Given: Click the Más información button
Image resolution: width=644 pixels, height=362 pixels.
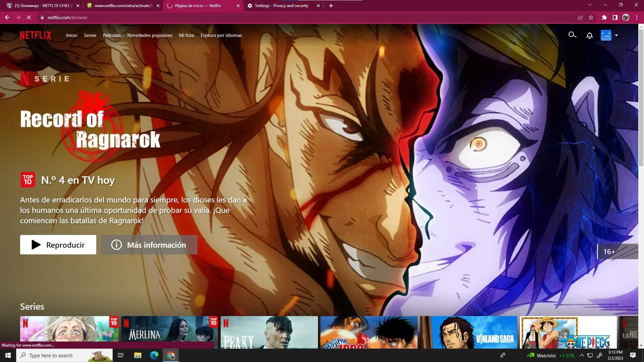Looking at the screenshot, I should (149, 245).
